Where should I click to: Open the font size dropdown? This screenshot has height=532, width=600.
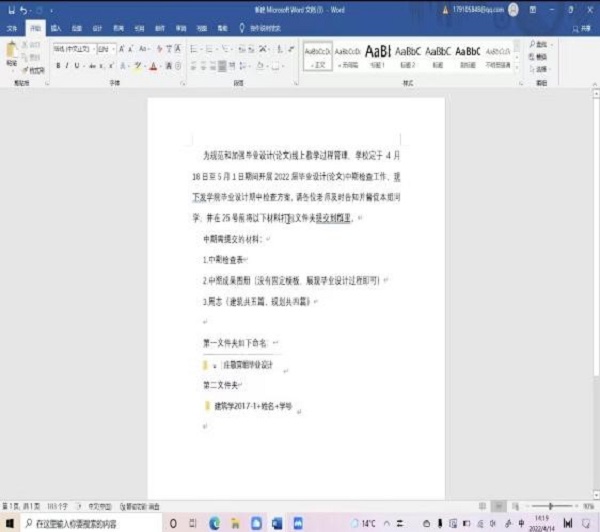(114, 47)
